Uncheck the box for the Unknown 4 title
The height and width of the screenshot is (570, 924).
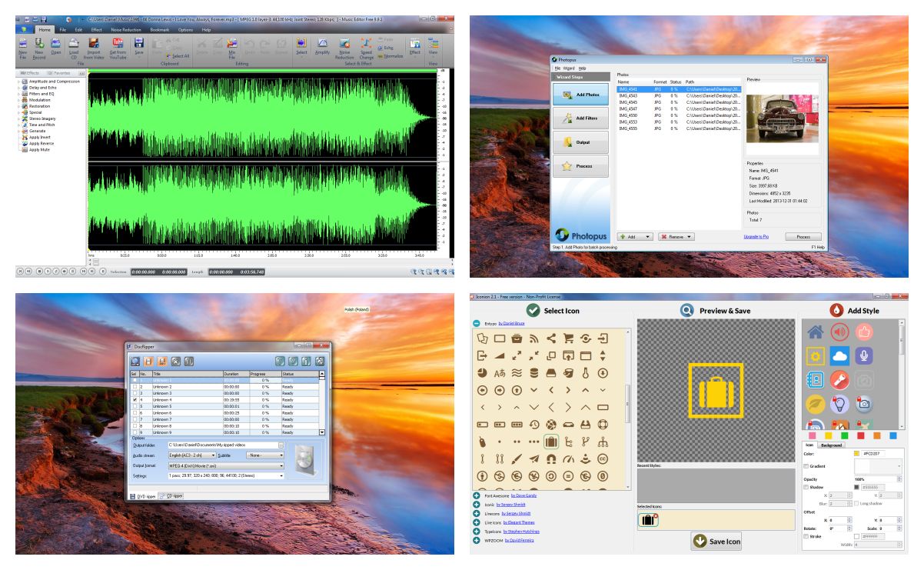(x=135, y=400)
